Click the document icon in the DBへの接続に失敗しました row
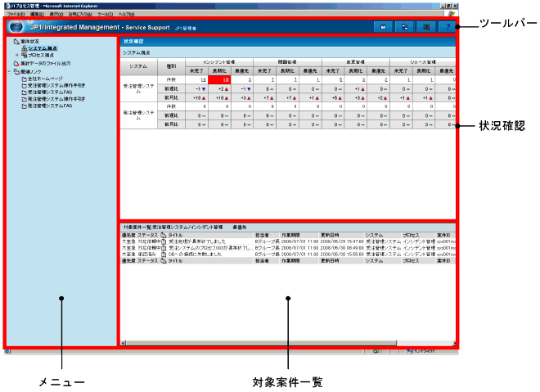Screen dimensions: 540x392 [x=164, y=255]
